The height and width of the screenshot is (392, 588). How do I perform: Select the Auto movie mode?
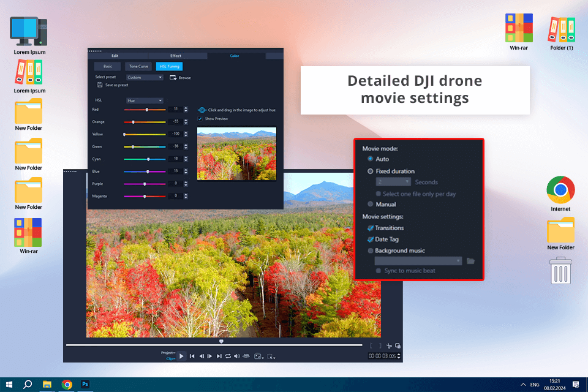[x=370, y=159]
